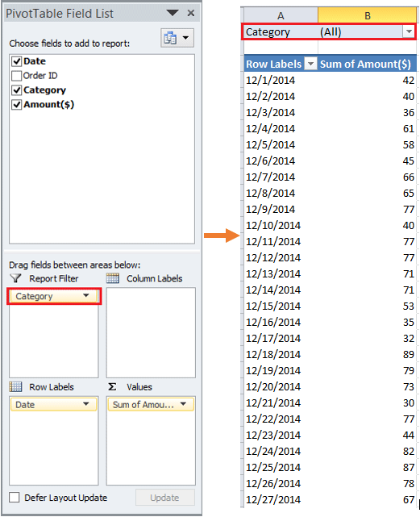This screenshot has height=517, width=420.
Task: Open the field list pane options arrow
Action: [x=173, y=13]
